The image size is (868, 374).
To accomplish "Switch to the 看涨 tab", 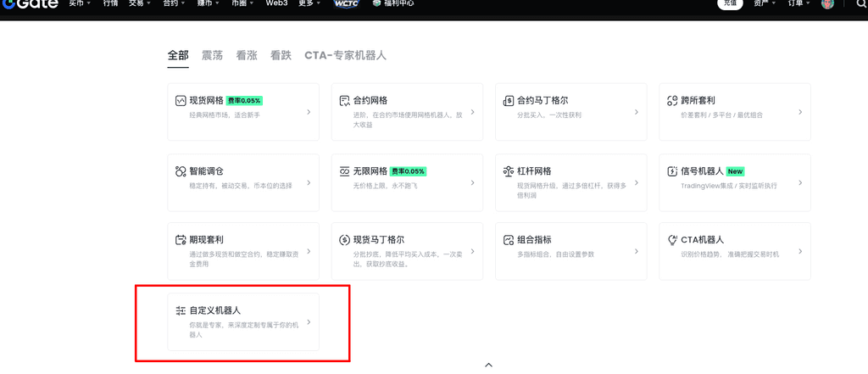I will 247,55.
